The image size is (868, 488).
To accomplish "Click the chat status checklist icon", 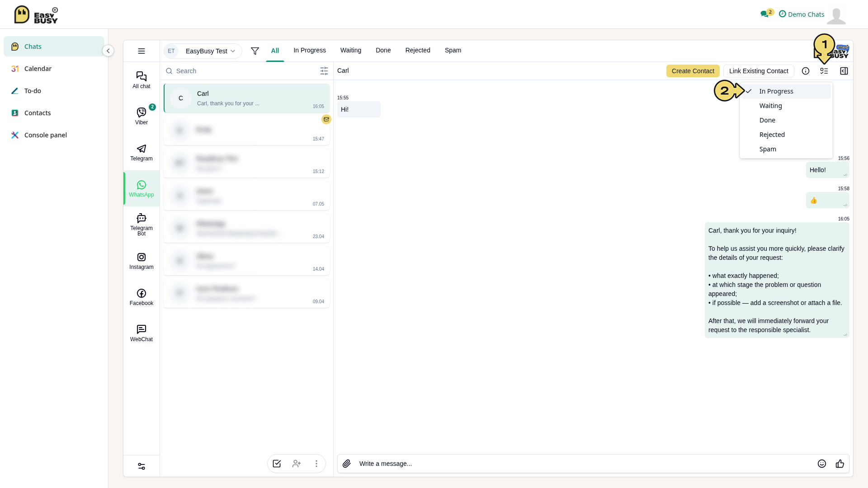I will [x=824, y=71].
